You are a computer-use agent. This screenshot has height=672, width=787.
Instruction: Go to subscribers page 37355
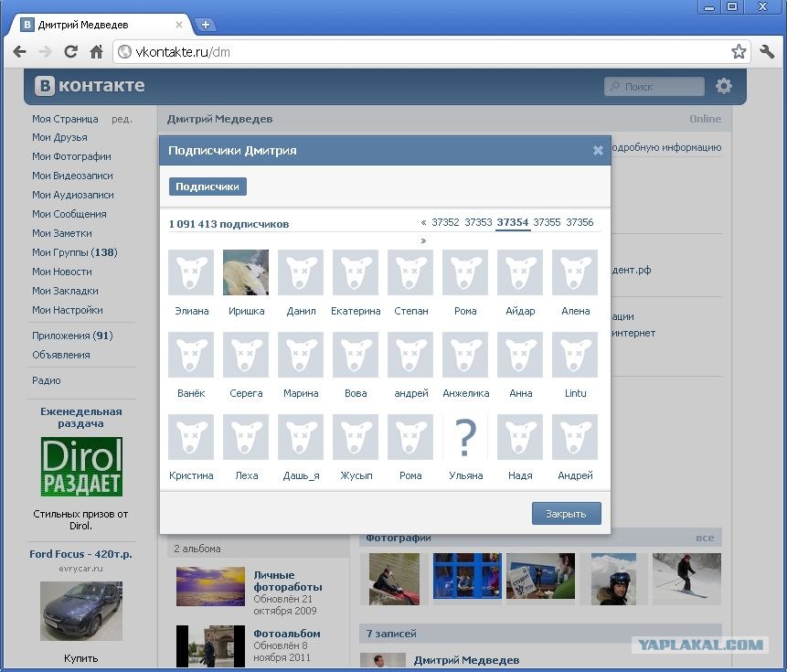tap(547, 222)
